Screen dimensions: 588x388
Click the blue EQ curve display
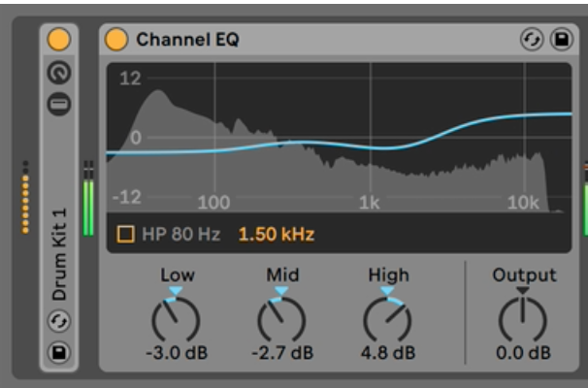340,137
